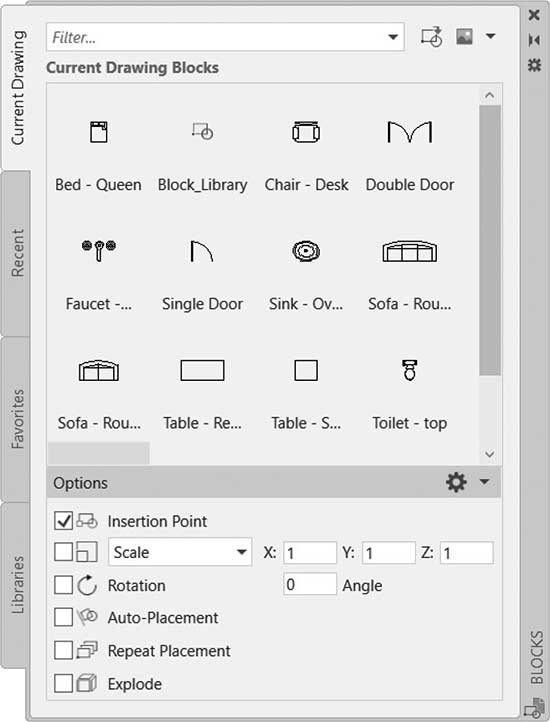Click the browse block library icon beside filter

431,36
